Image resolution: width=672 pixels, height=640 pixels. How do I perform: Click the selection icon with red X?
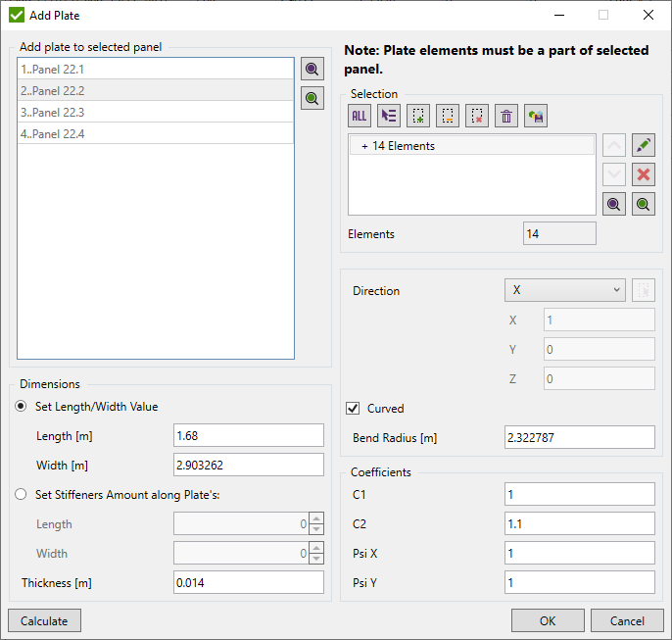point(476,116)
